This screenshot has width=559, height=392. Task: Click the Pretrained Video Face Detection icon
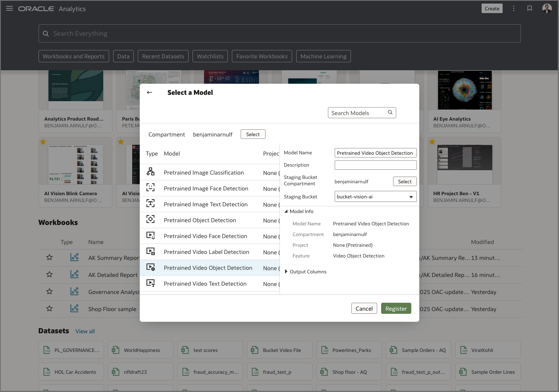coord(151,235)
